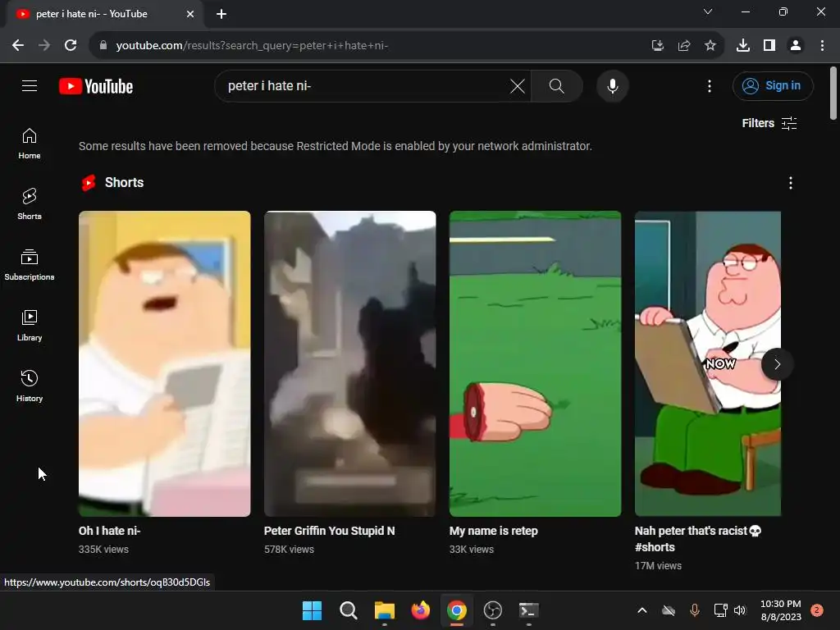The width and height of the screenshot is (840, 630).
Task: Open the 'Oh I hate ni-' short thumbnail
Action: click(164, 363)
